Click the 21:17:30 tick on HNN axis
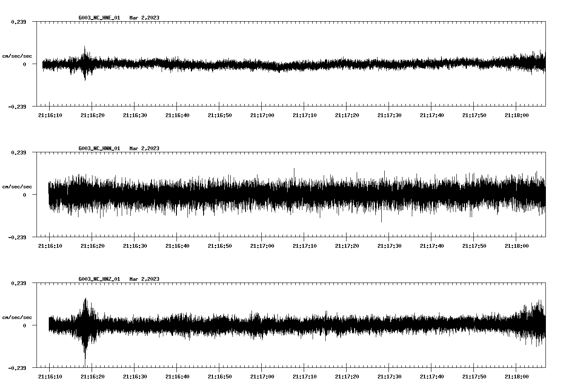576x392 pixels. (x=389, y=245)
